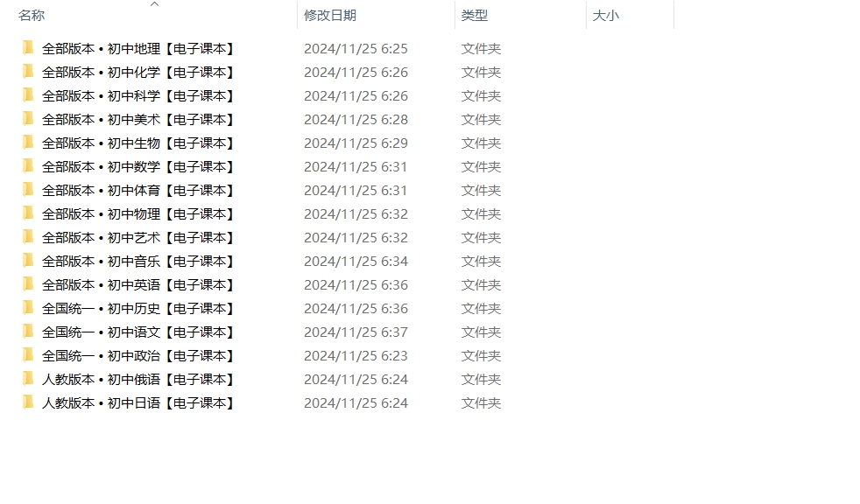The width and height of the screenshot is (860, 504).
Task: Sort by the 大小 column header
Action: 606,16
